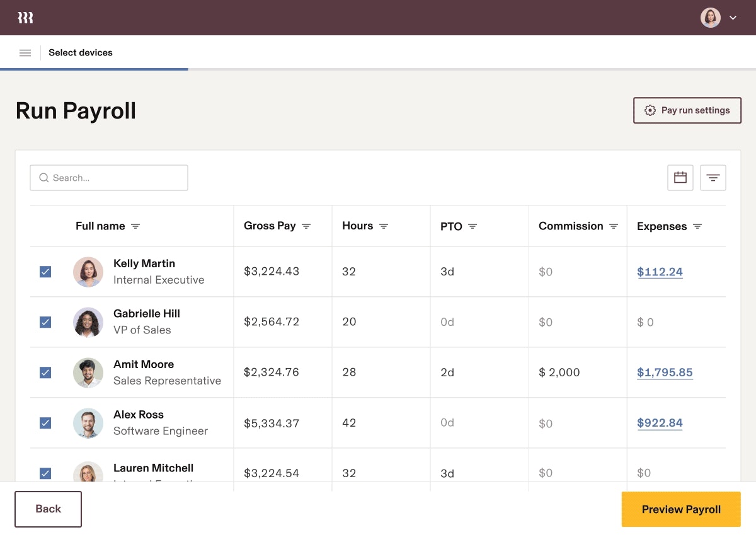Image resolution: width=756 pixels, height=537 pixels.
Task: Click the Gross Pay sort icon
Action: coord(306,226)
